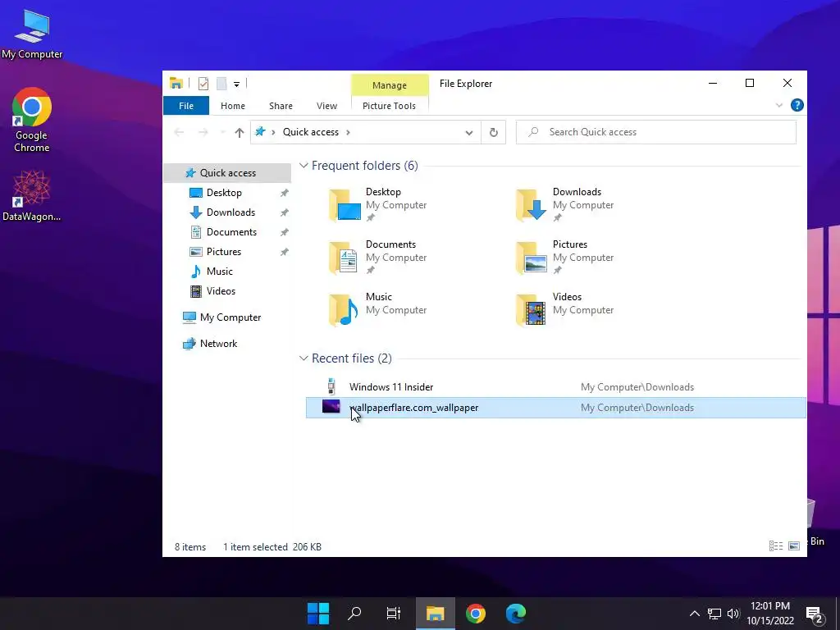The width and height of the screenshot is (840, 630).
Task: Select the DataWagon desktop shortcut
Action: coord(32,195)
